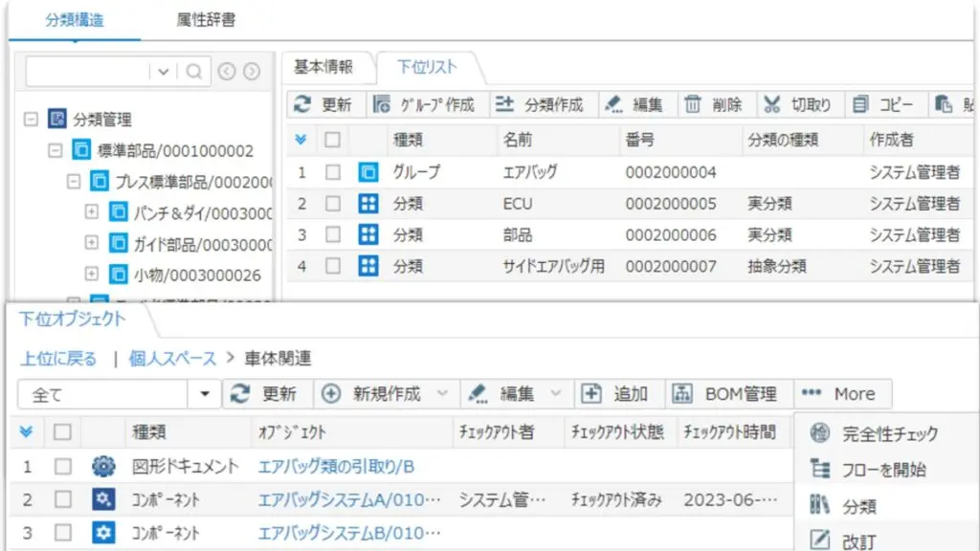Switch to 属性辞書 tab
This screenshot has height=551, width=980.
click(206, 20)
